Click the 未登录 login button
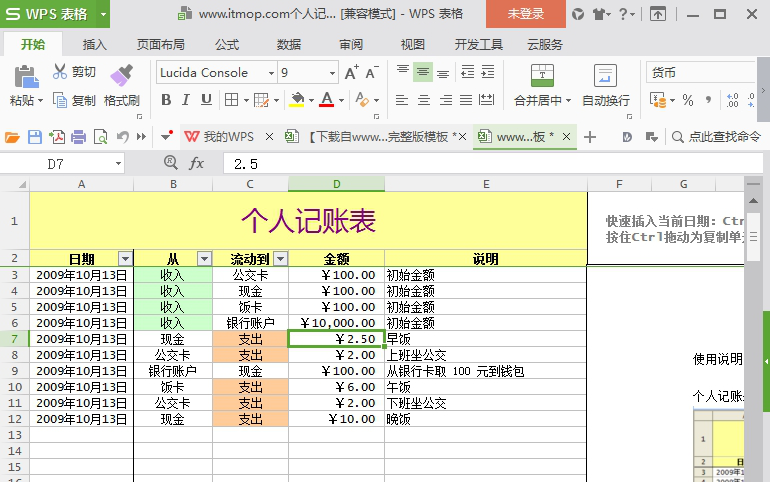The image size is (770, 501). 525,14
